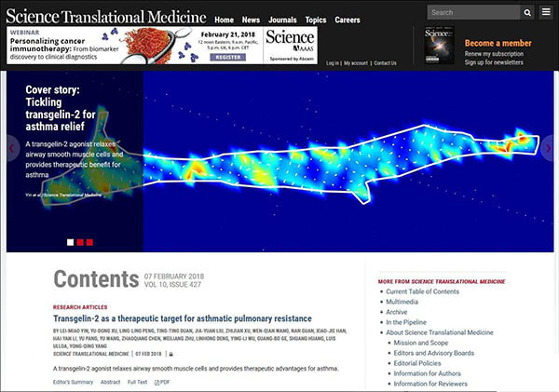559x392 pixels.
Task: Open the Topics navigation menu
Action: [316, 20]
